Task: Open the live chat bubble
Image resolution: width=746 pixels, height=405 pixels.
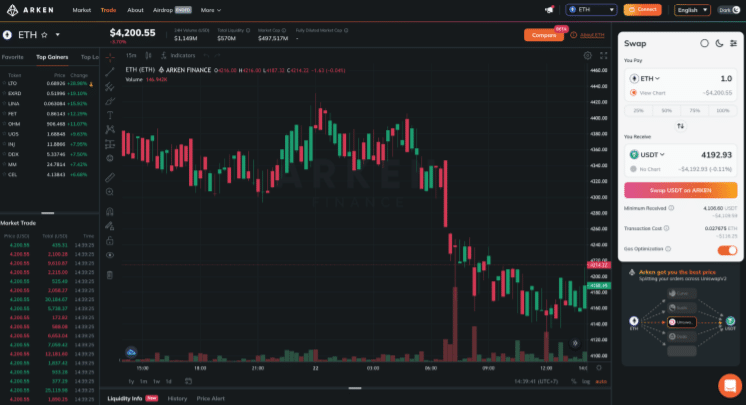Action: pos(730,385)
